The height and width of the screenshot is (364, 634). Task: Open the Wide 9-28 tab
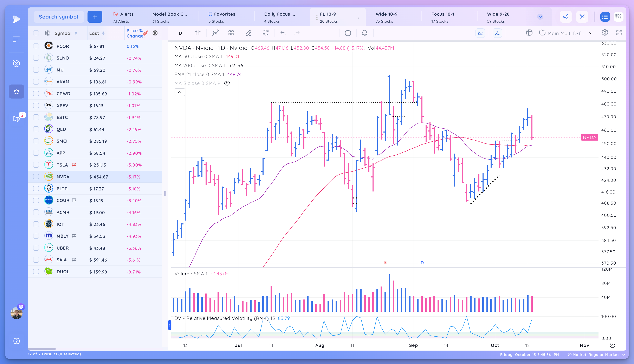498,17
